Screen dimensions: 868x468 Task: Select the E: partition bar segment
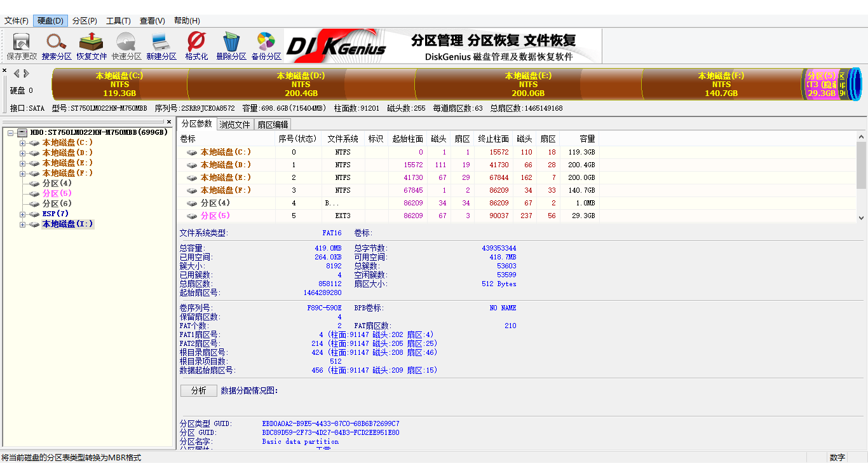click(528, 84)
